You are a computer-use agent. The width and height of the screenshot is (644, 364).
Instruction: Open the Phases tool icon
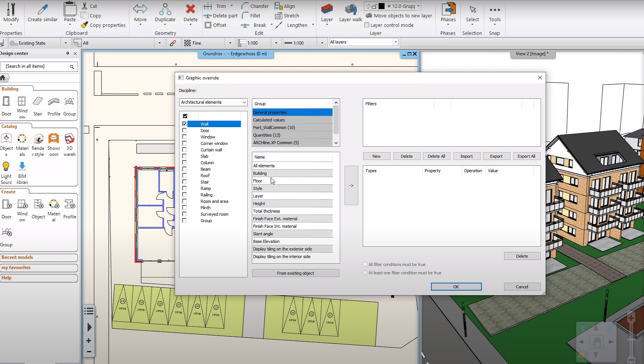(448, 10)
